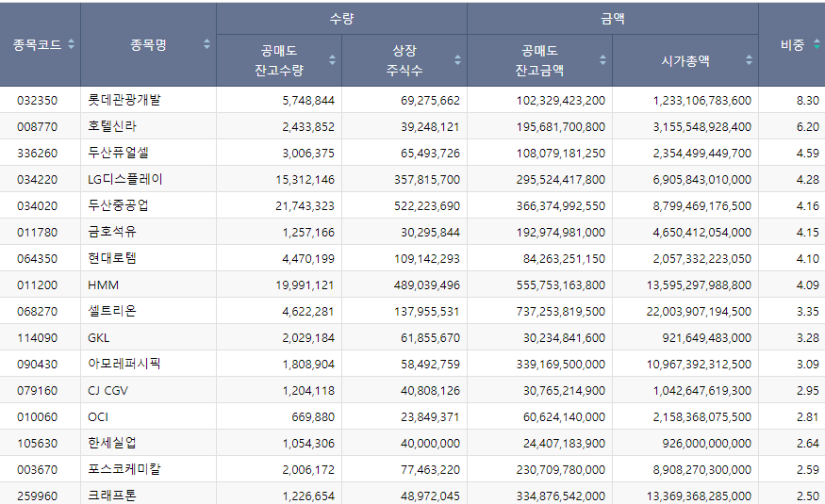Viewport: 825px width, 504px height.
Task: Click stock code 090430
Action: (38, 364)
